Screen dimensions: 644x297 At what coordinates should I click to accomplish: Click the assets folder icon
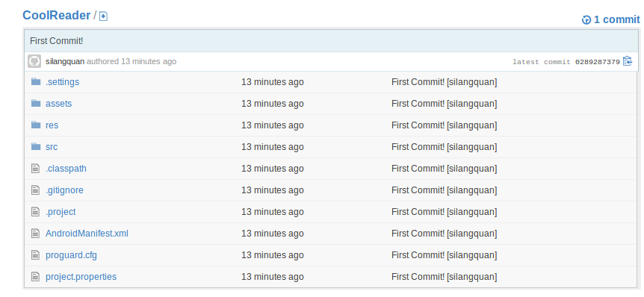point(36,104)
